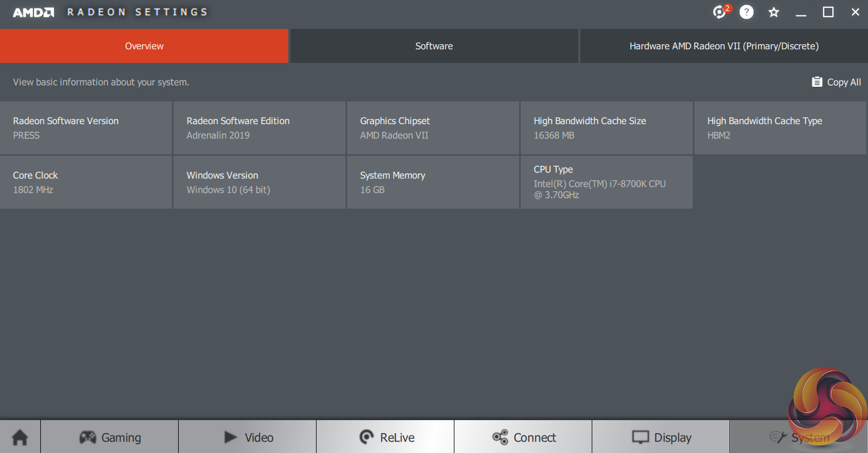Open the Video section
Image resolution: width=868 pixels, height=453 pixels.
click(x=247, y=437)
